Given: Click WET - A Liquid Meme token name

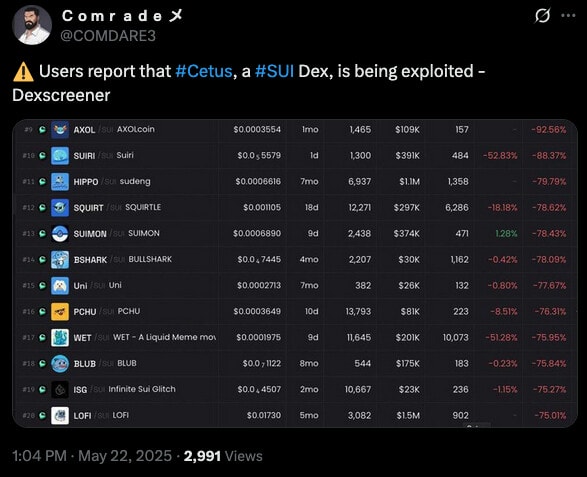Looking at the screenshot, I should coord(164,337).
